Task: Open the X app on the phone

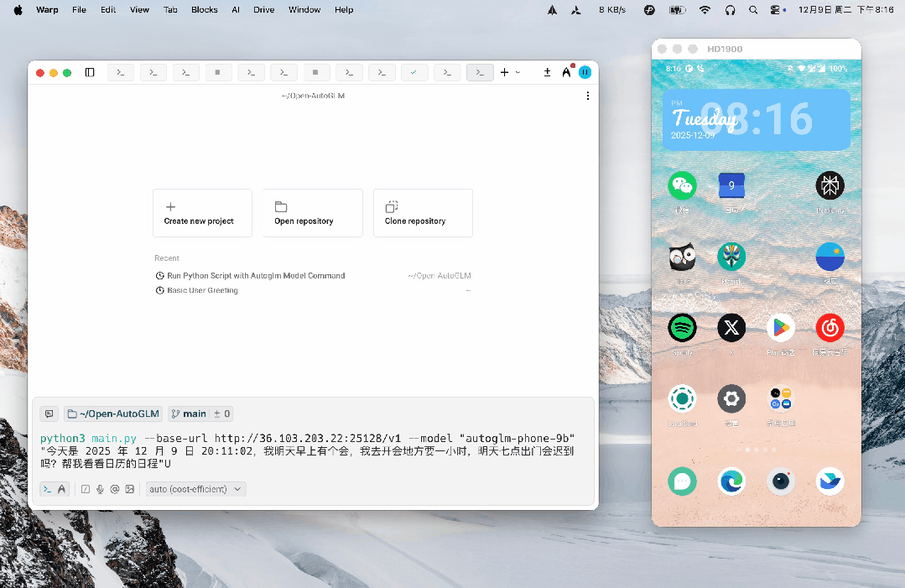Action: [731, 328]
